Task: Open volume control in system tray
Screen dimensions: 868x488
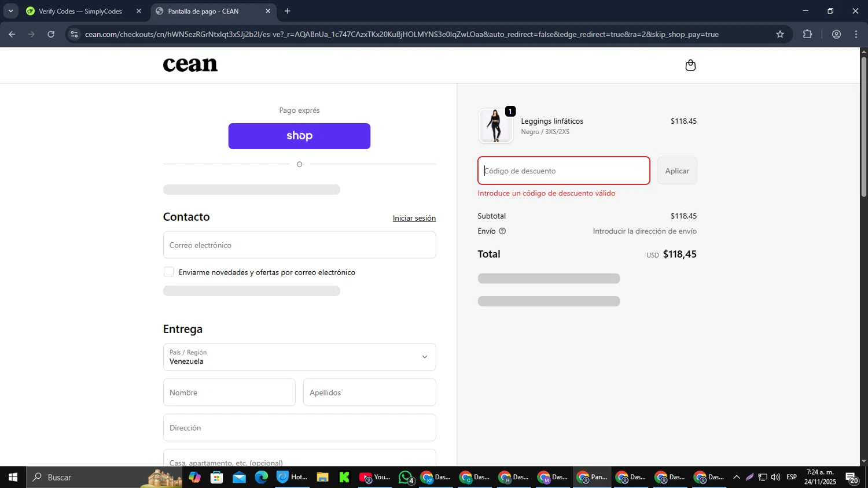Action: pyautogui.click(x=776, y=478)
